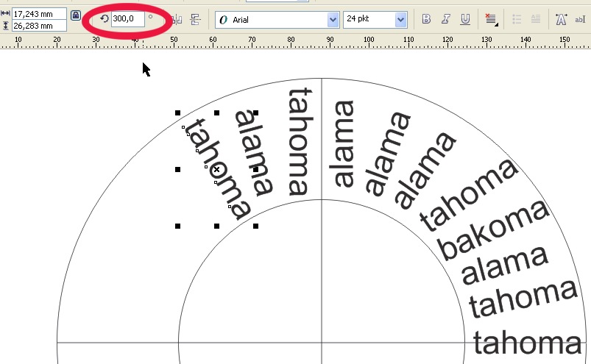The height and width of the screenshot is (364, 591).
Task: Click the selected object's center X marker
Action: pos(216,170)
